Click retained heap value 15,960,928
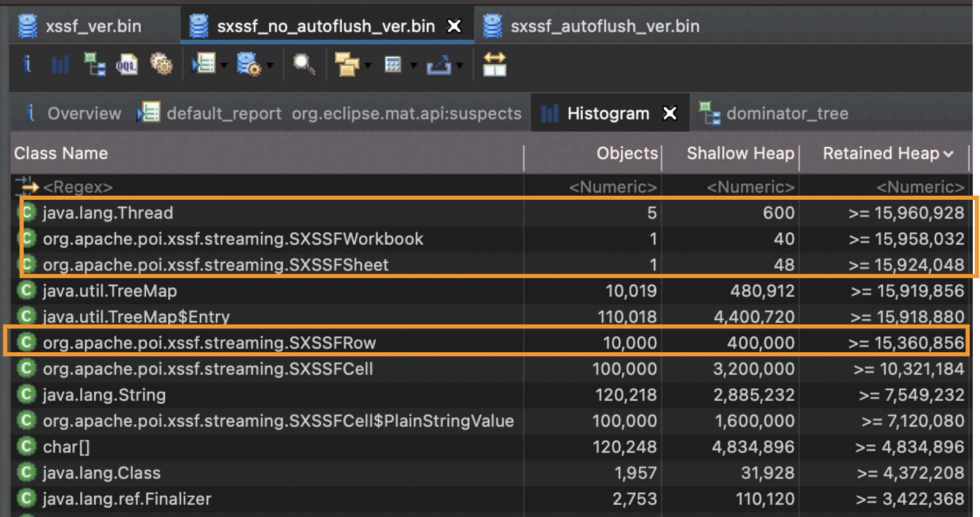The height and width of the screenshot is (517, 980). click(919, 213)
